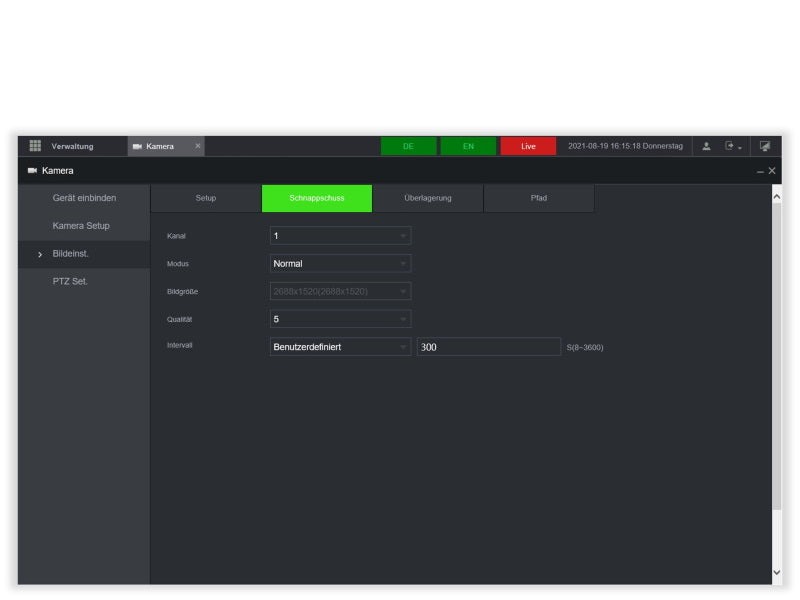The height and width of the screenshot is (600, 800).
Task: Switch language to EN
Action: click(468, 146)
